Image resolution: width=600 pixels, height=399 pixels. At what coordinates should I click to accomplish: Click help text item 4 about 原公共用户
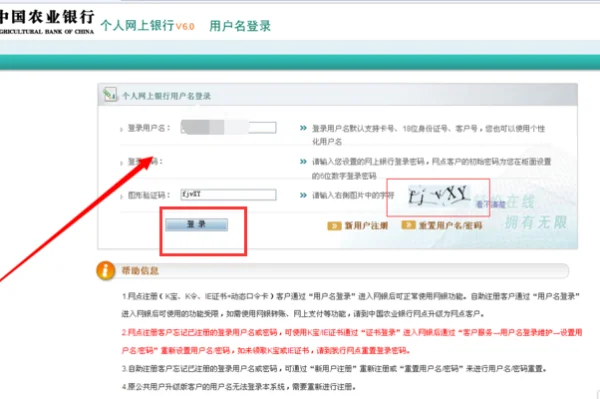[239, 387]
